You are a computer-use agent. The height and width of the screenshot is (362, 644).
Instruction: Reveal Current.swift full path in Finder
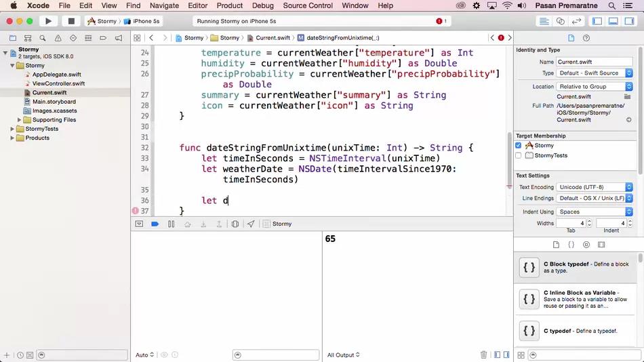point(628,120)
